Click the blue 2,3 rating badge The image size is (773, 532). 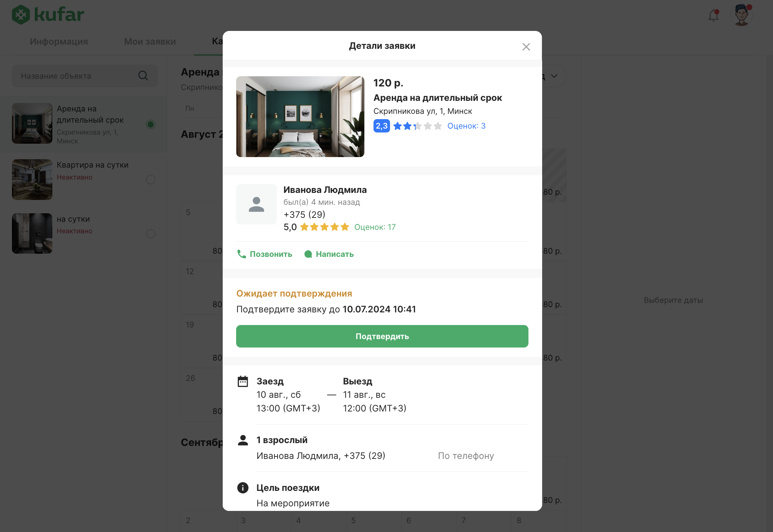pos(382,126)
